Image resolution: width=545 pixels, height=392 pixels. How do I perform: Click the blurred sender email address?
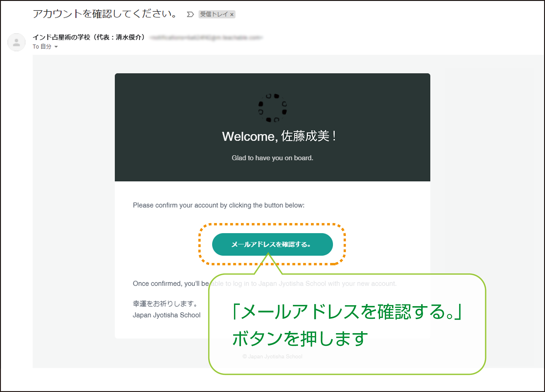(x=206, y=38)
